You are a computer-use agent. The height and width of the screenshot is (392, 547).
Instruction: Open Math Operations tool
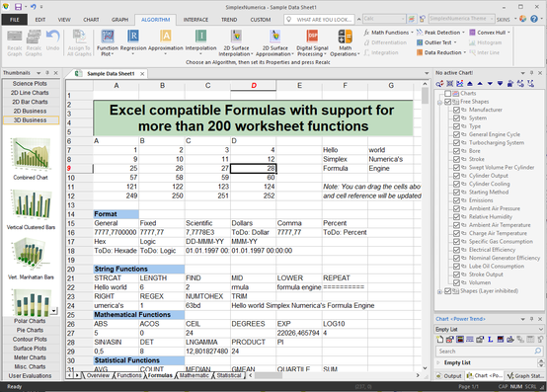tap(345, 42)
